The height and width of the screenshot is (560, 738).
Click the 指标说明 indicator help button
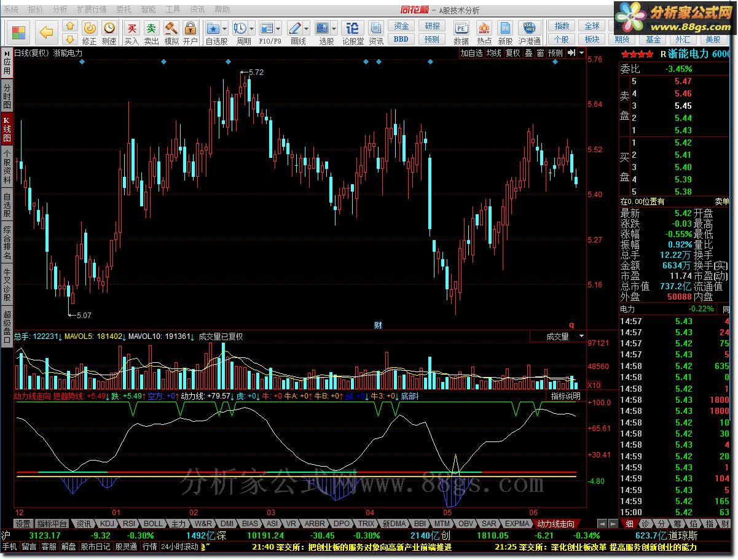click(565, 396)
